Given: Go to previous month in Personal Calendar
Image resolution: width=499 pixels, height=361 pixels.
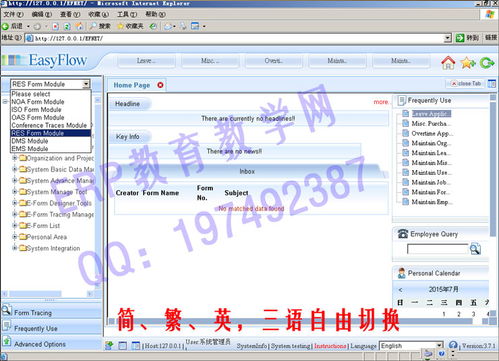Looking at the screenshot, I should click(x=400, y=290).
